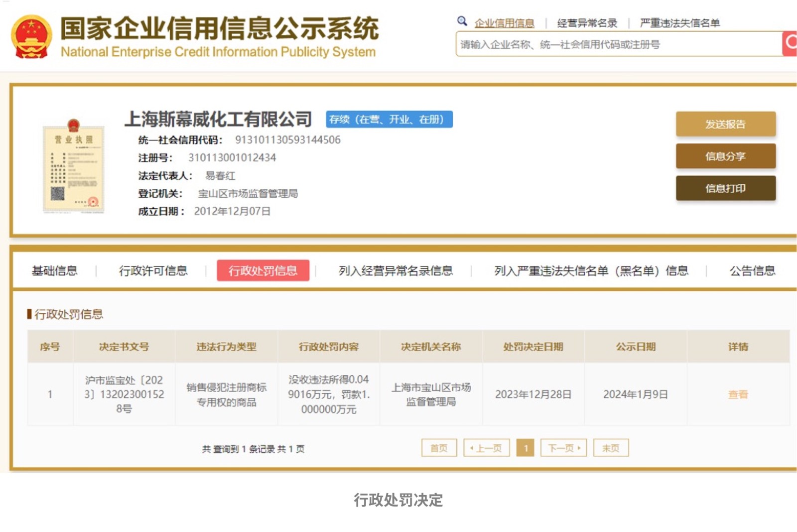This screenshot has width=797, height=532.
Task: Switch to the 公告信息 tab
Action: pos(752,270)
